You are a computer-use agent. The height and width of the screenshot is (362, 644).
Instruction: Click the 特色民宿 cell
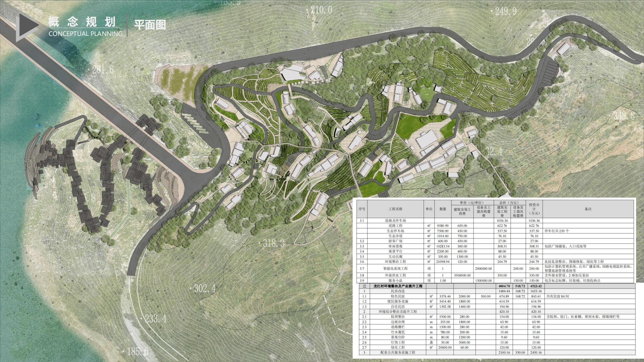coord(398,296)
